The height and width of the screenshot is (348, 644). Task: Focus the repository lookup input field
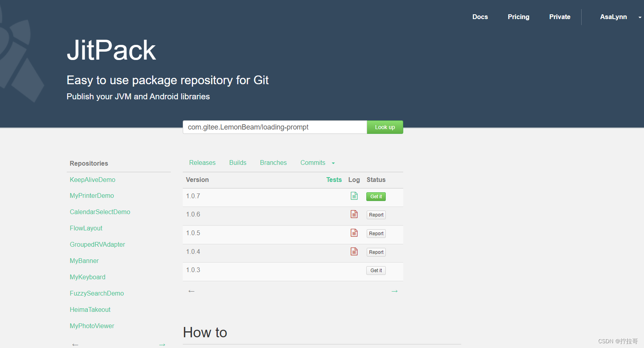pos(275,127)
